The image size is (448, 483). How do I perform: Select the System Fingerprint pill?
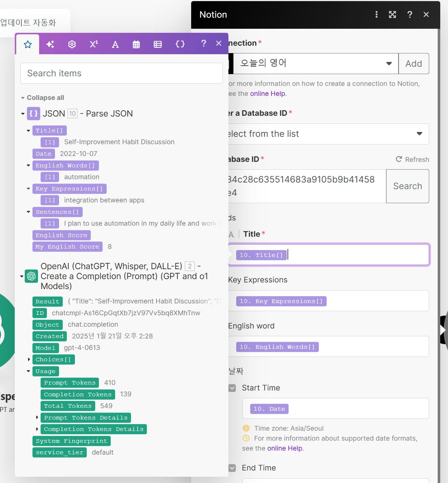[x=72, y=441]
